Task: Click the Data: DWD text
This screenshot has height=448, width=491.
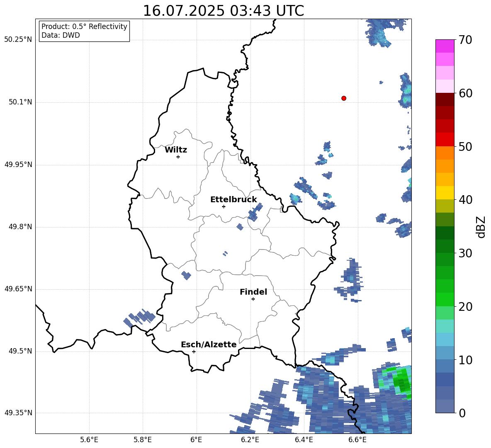Action: pyautogui.click(x=61, y=35)
